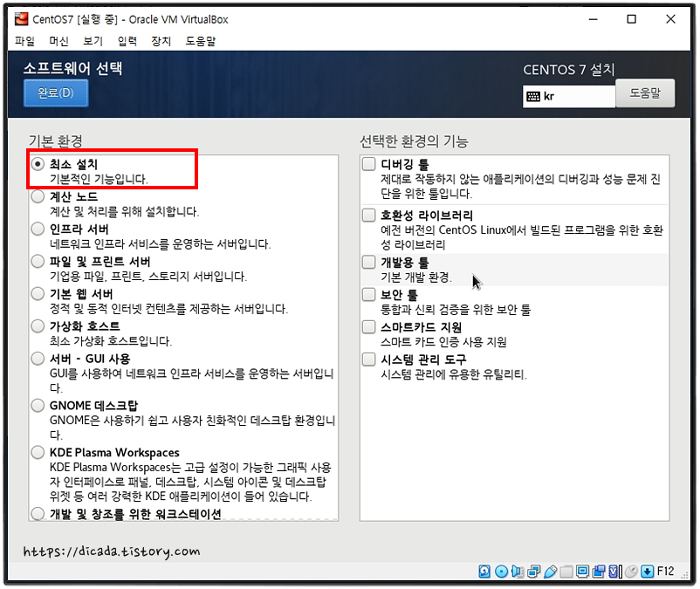Click the shared folders status icon
Viewport: 700px width, 589px height.
point(566,572)
